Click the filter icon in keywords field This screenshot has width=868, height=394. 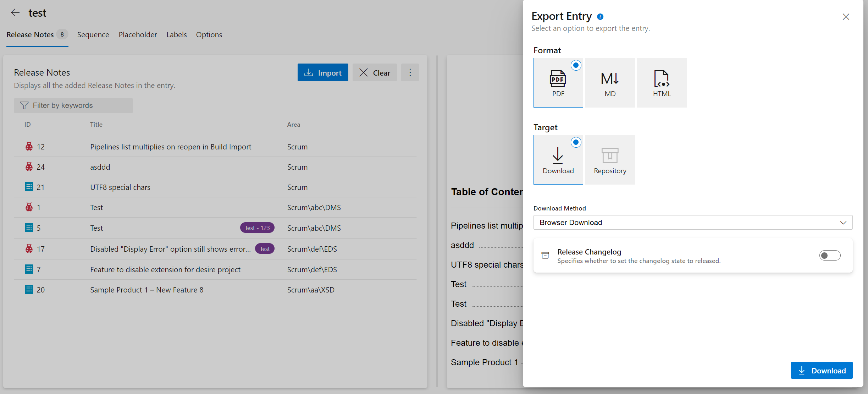point(24,105)
